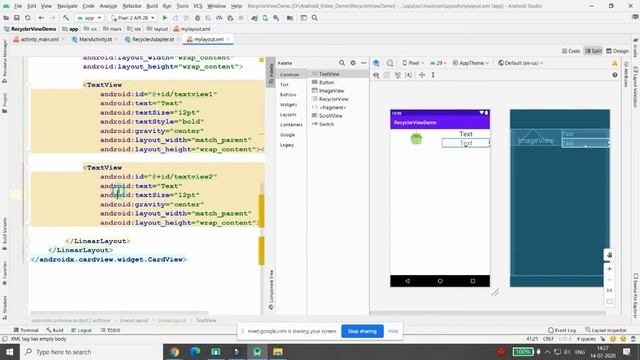Click the Orientation for Preview icon

click(390, 63)
